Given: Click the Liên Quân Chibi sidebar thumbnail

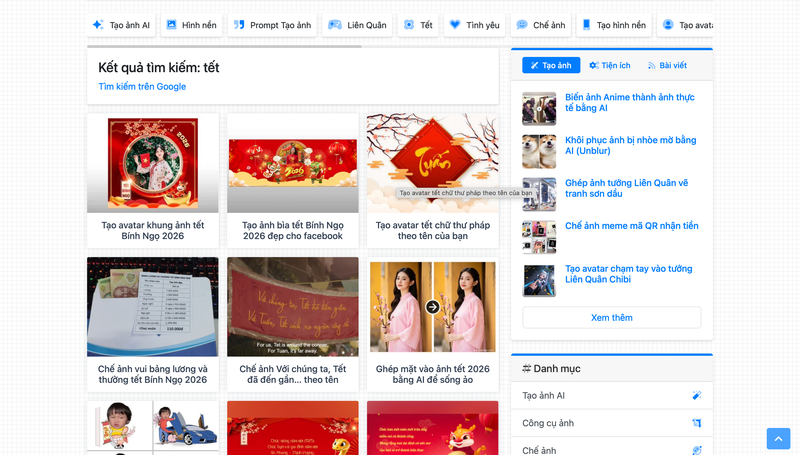Looking at the screenshot, I should pos(539,280).
